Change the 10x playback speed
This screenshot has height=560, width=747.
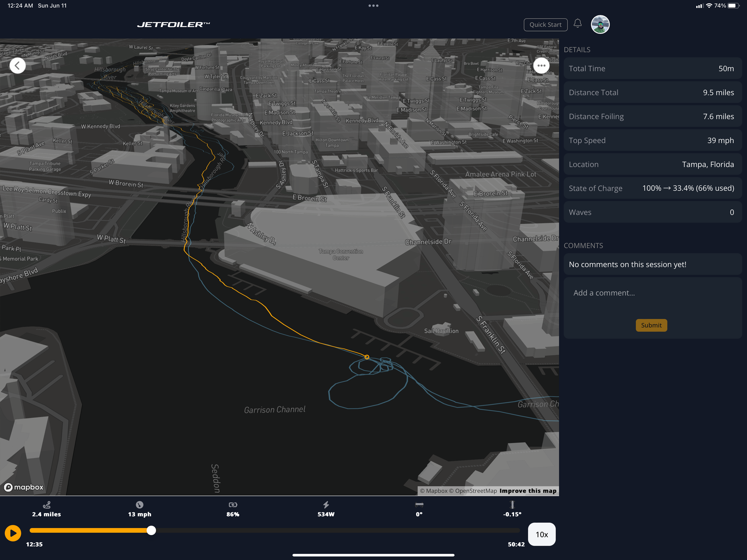click(542, 534)
